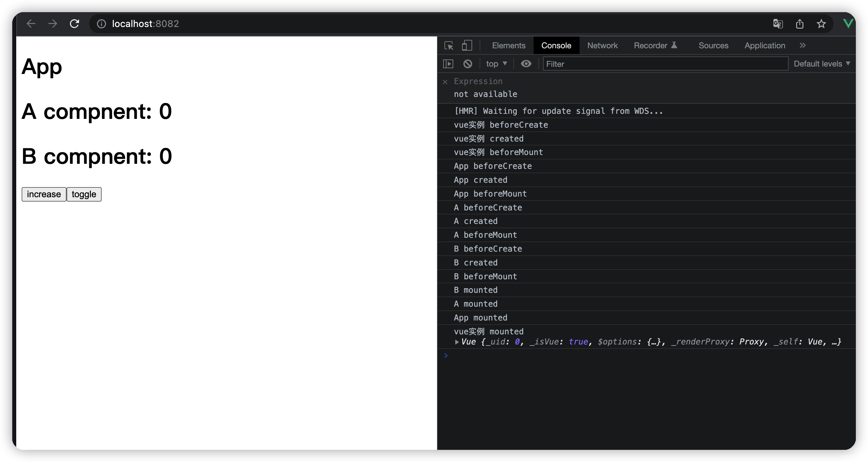Remove the live expression with the x

[445, 82]
